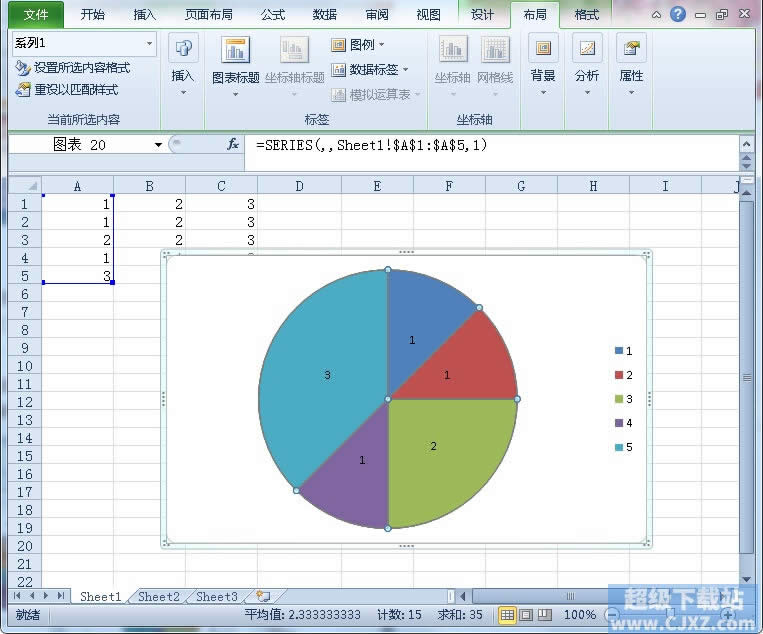Image resolution: width=763 pixels, height=634 pixels.
Task: Click the fx insert function icon
Action: coord(233,144)
